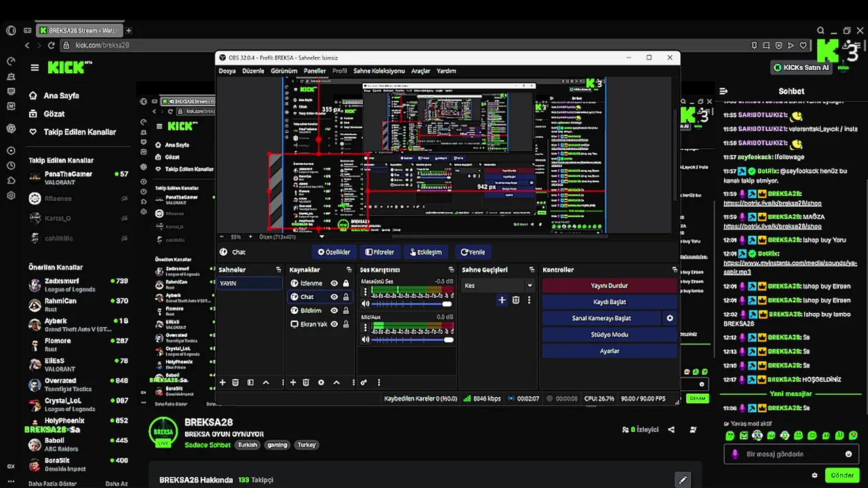The height and width of the screenshot is (488, 868).
Task: Open scene filters icon in Sahneler toolbar
Action: point(250,382)
